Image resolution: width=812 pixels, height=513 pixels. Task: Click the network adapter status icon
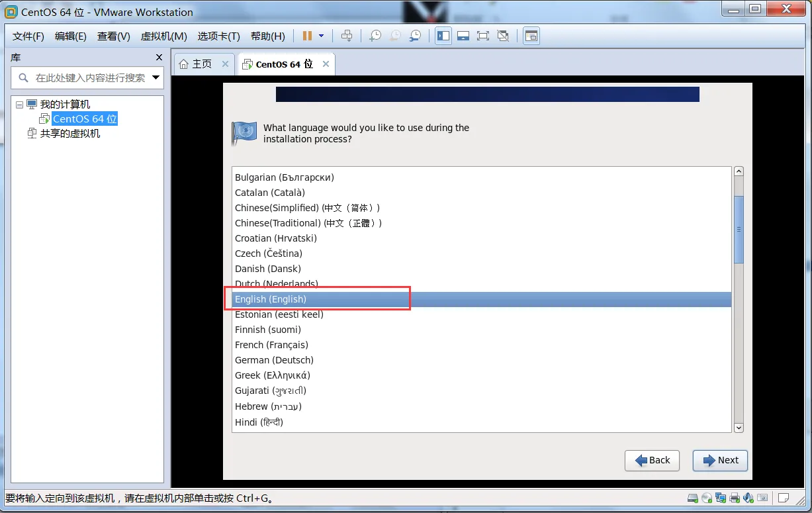[x=721, y=498]
